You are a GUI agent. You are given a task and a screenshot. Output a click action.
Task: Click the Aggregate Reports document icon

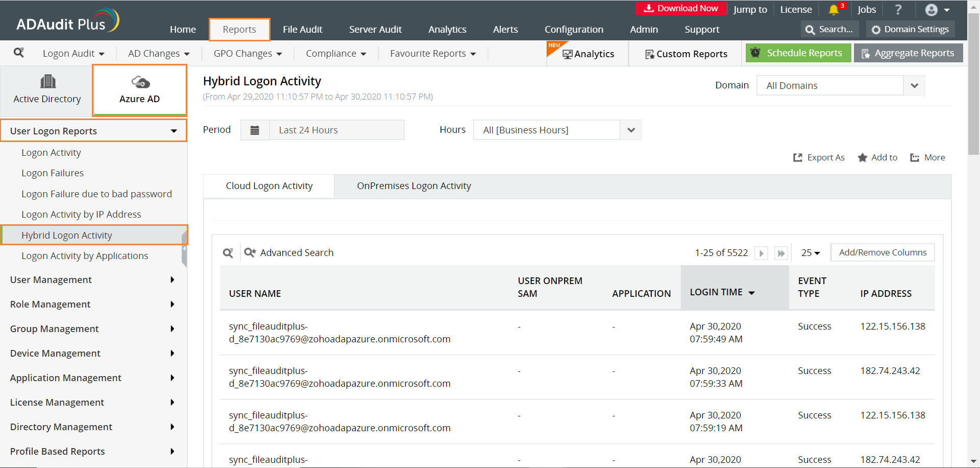pyautogui.click(x=866, y=54)
